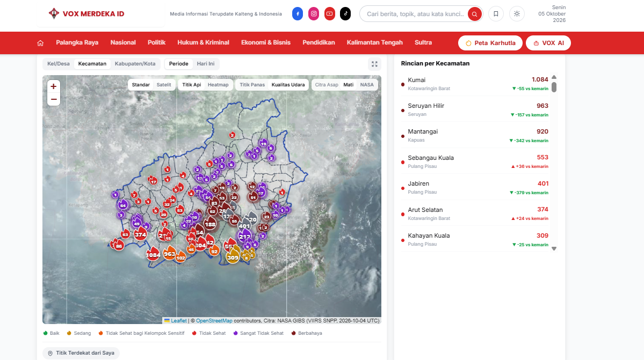644x360 pixels.
Task: Open the YouTube social link
Action: point(330,13)
